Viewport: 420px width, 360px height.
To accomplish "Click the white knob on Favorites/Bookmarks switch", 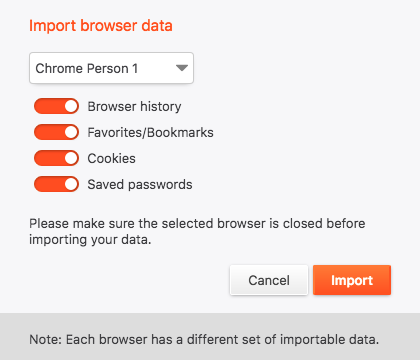I will click(x=71, y=132).
